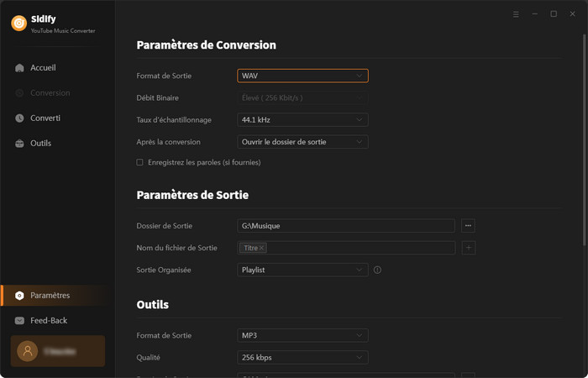Click the Accueil home icon

point(19,67)
